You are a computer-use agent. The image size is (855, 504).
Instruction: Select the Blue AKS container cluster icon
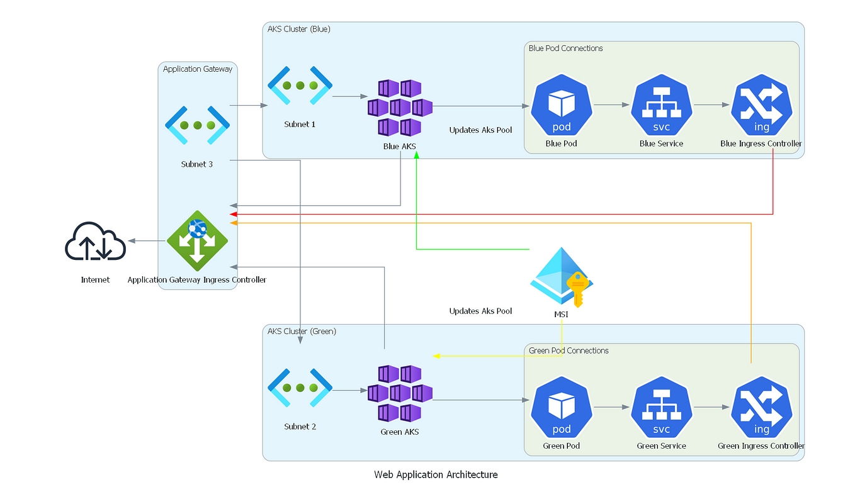(399, 108)
